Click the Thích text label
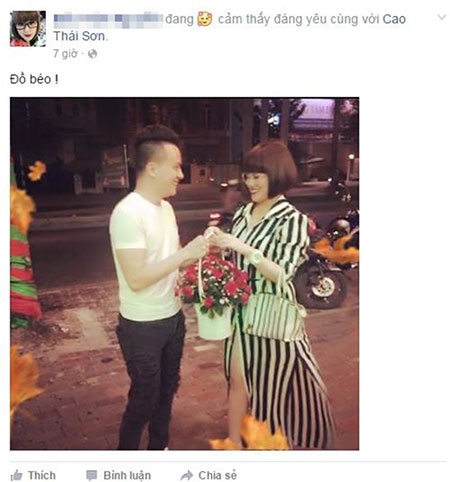Screen dimensions: 450x482 tap(42, 475)
